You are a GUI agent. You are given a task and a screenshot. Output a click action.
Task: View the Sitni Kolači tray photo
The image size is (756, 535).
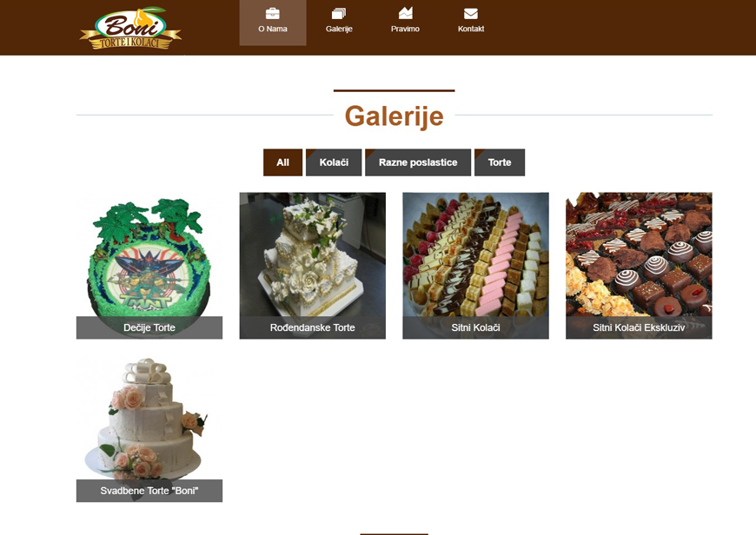475,266
